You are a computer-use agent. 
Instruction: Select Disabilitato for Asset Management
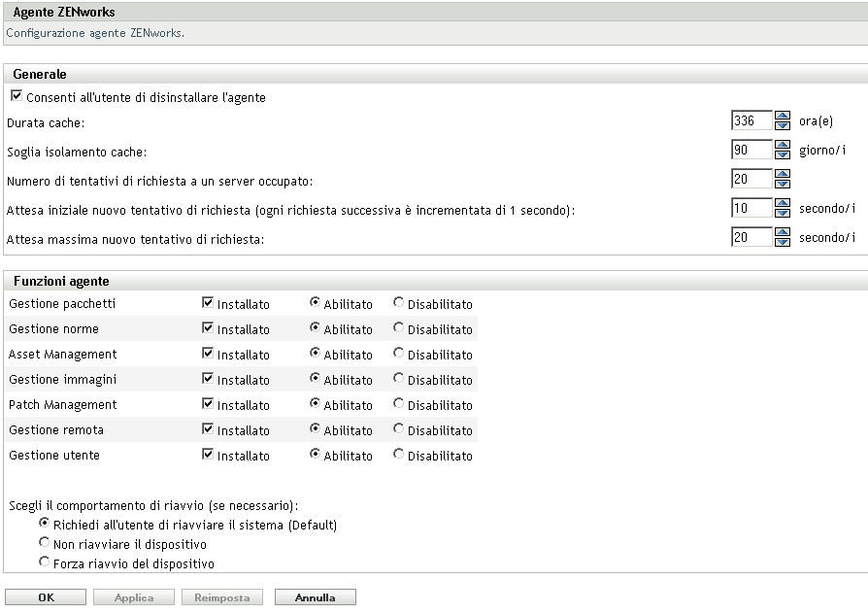point(398,354)
